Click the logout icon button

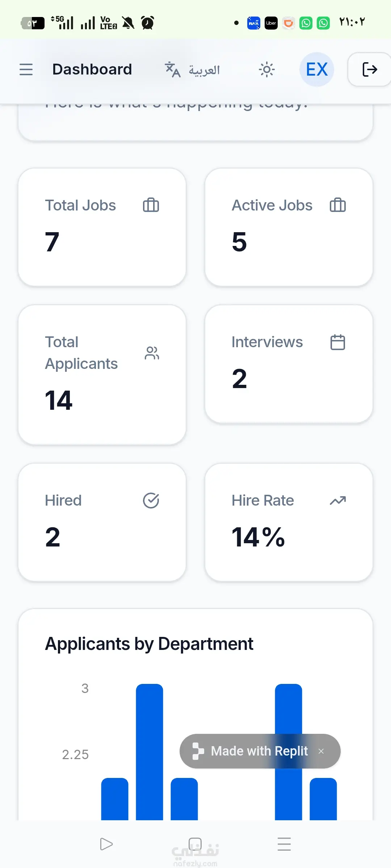coord(370,69)
